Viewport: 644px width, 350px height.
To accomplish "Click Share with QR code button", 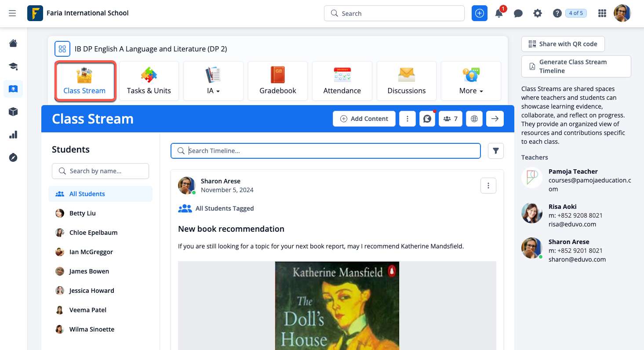I will pos(563,44).
